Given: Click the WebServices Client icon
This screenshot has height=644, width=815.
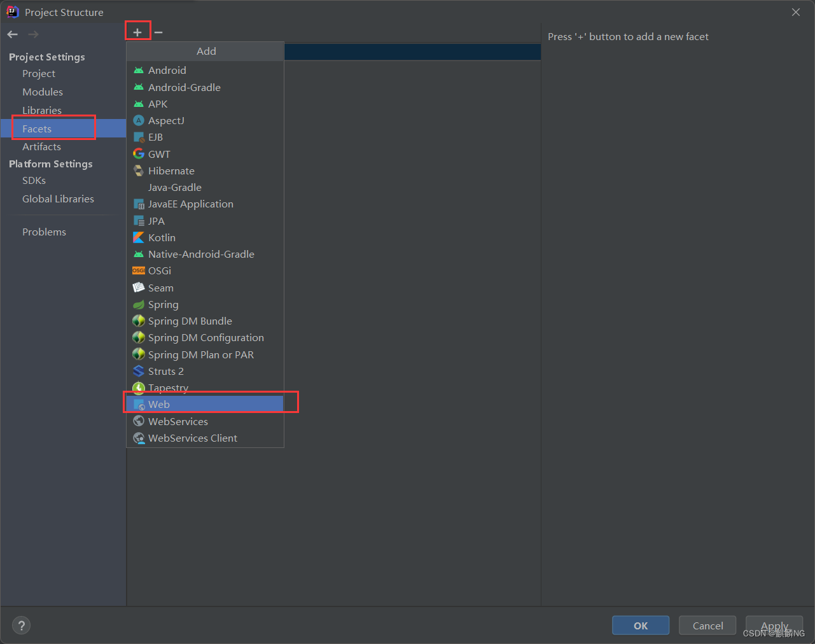Looking at the screenshot, I should (139, 438).
